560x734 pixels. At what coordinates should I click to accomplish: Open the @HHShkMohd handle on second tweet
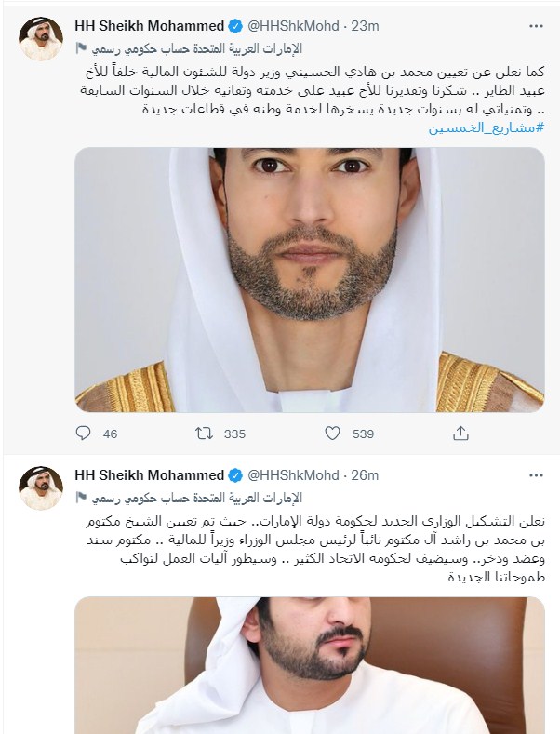click(293, 475)
